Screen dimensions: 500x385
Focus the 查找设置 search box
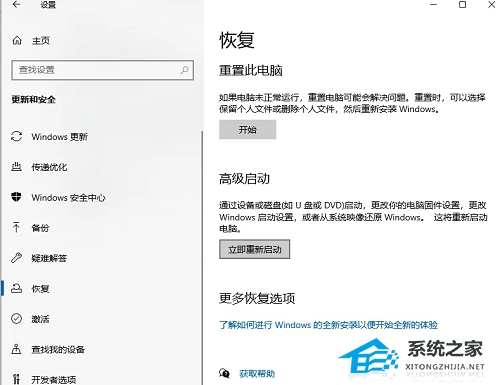[x=103, y=70]
